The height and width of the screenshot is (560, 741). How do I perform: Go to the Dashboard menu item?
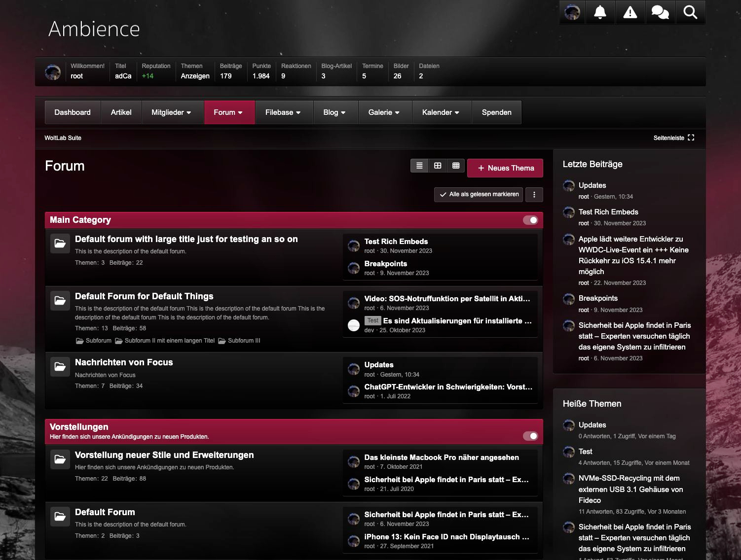coord(73,112)
